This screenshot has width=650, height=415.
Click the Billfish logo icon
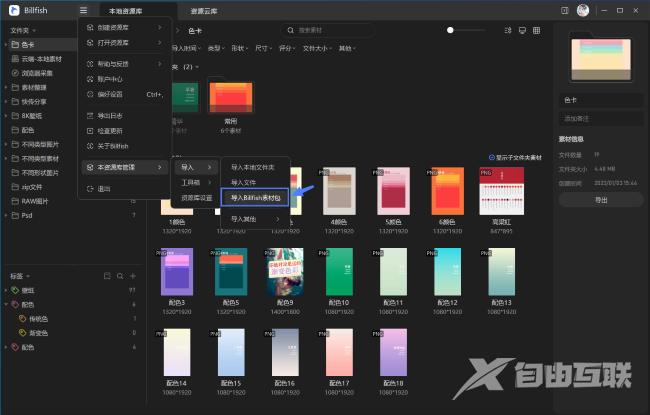coord(15,10)
